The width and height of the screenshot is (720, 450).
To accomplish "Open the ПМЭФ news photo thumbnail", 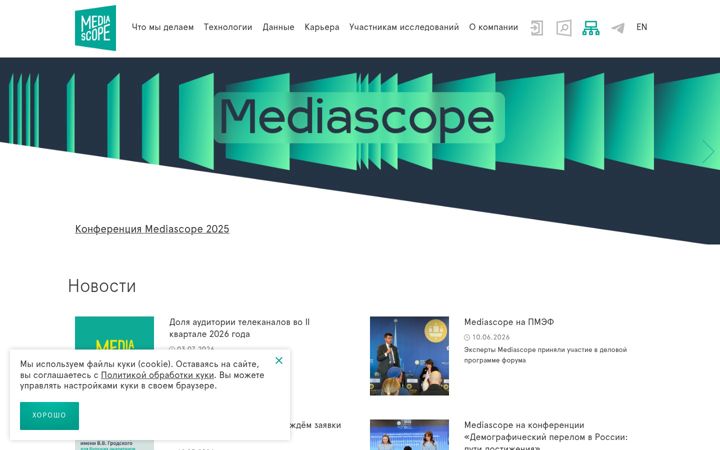I will (x=409, y=356).
